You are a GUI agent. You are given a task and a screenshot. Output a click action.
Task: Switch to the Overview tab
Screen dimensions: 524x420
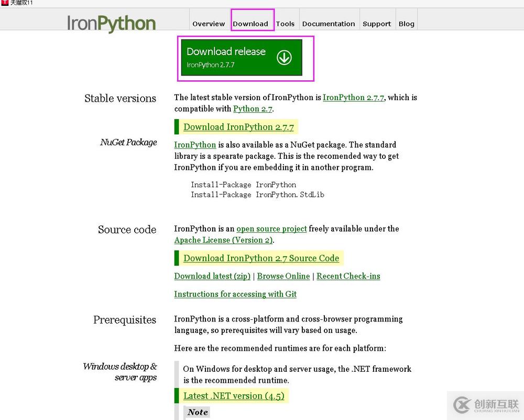[209, 24]
